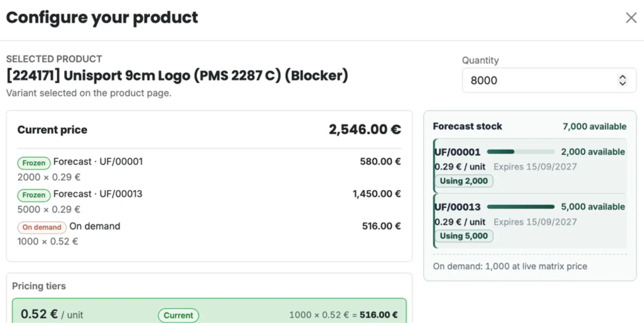Increase quantity with the stepper up arrow
The height and width of the screenshot is (323, 644).
pos(622,77)
